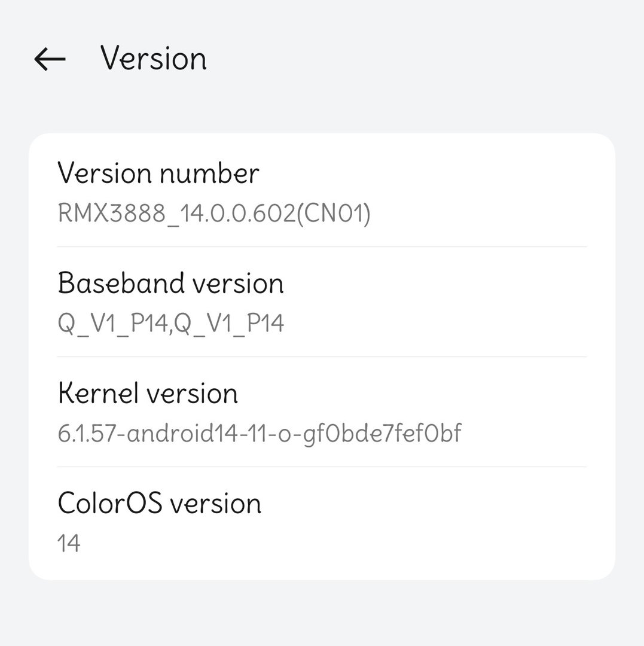Click the ColorOS value "14"
Screen dimensions: 644x646
[x=69, y=544]
